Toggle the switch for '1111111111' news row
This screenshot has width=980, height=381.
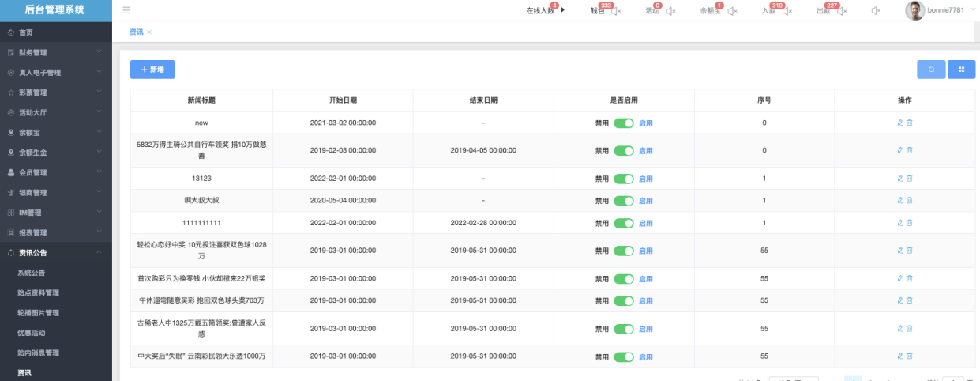(624, 223)
